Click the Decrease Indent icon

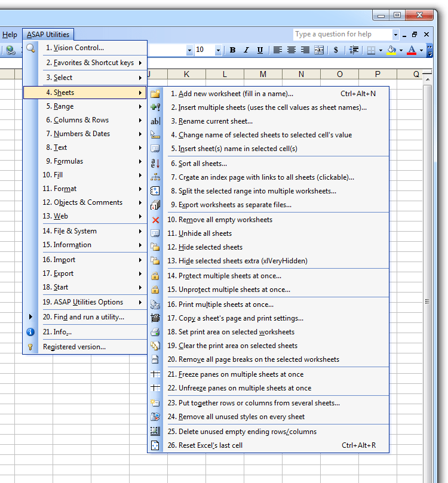[354, 50]
